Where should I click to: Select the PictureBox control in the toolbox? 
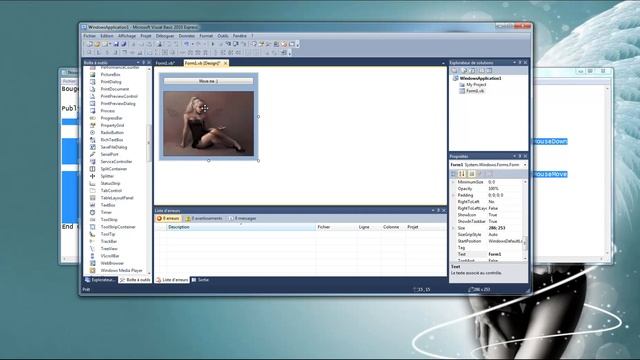coord(110,75)
